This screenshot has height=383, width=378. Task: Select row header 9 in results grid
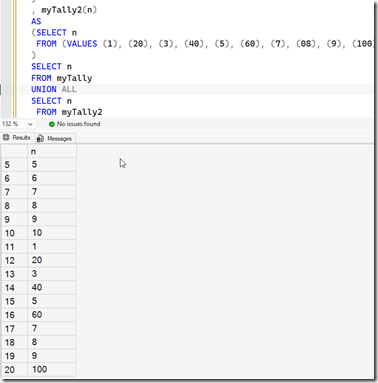click(x=14, y=219)
